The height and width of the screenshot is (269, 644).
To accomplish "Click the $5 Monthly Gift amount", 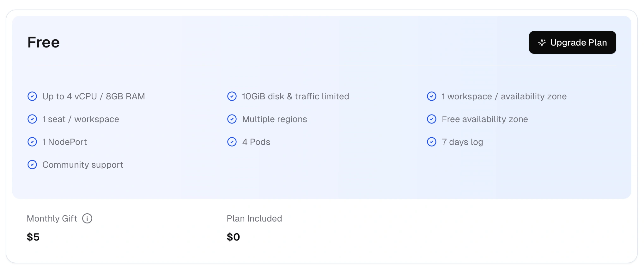I will coord(33,237).
